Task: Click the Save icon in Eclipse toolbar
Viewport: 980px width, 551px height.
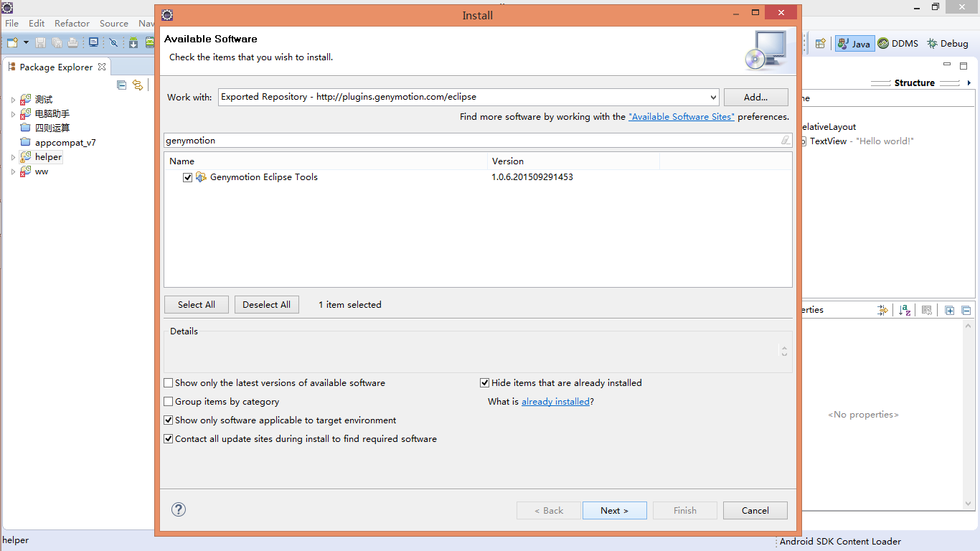Action: [41, 43]
